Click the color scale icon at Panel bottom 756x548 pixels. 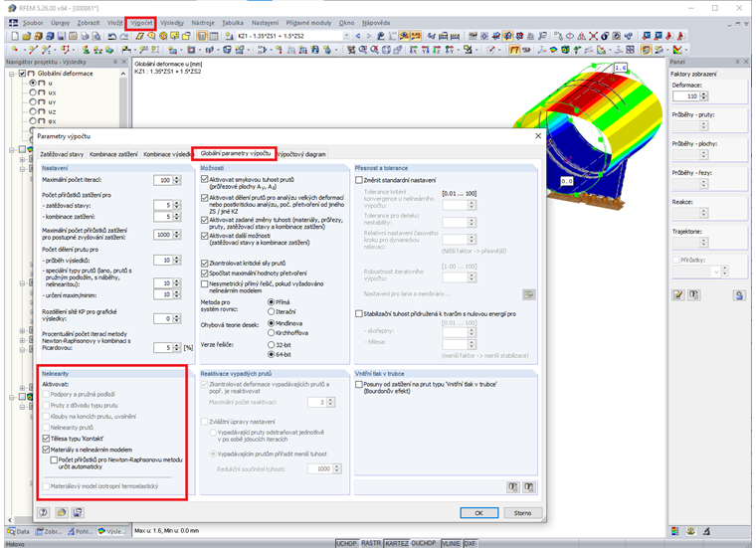[x=675, y=531]
